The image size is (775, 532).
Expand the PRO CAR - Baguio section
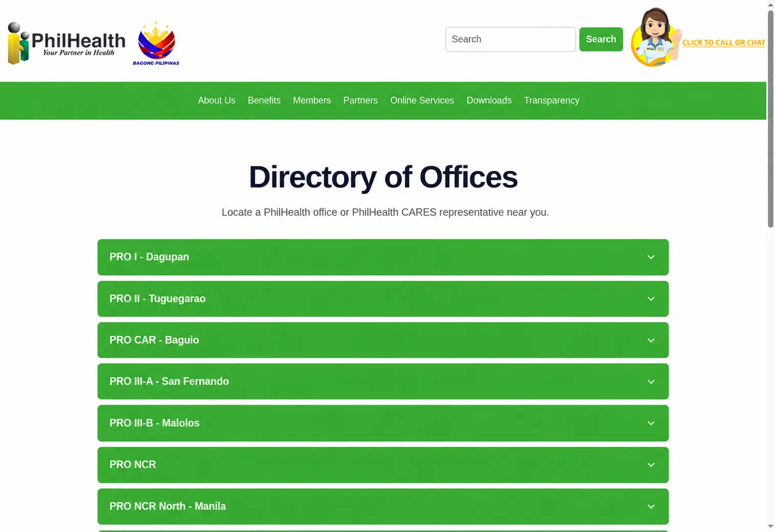pos(383,340)
